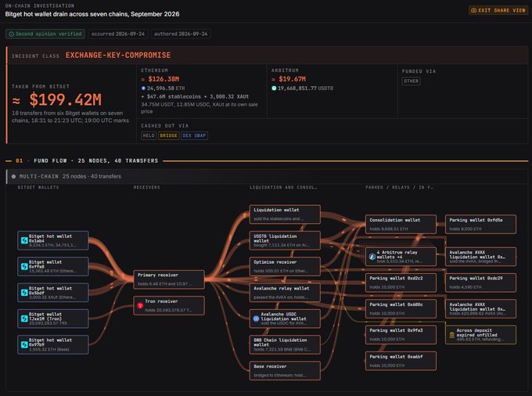Click the red Tron icon on Tron receiver
This screenshot has height=396, width=532.
[140, 305]
